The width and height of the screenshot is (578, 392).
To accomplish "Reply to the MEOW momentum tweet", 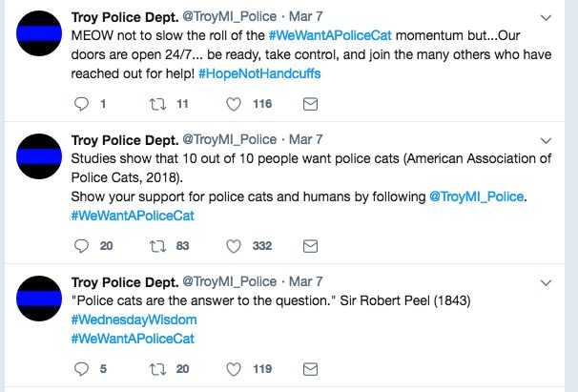I will [x=81, y=104].
